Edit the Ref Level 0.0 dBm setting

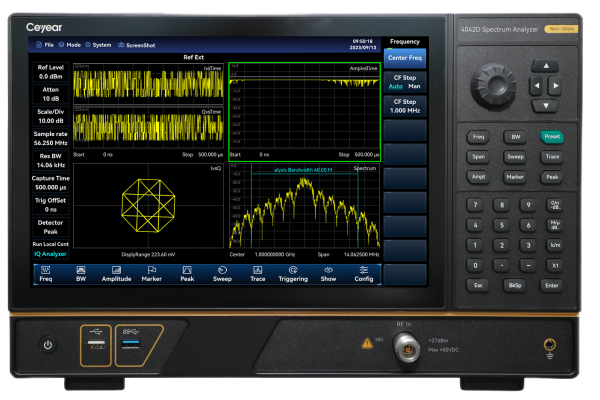[51, 72]
